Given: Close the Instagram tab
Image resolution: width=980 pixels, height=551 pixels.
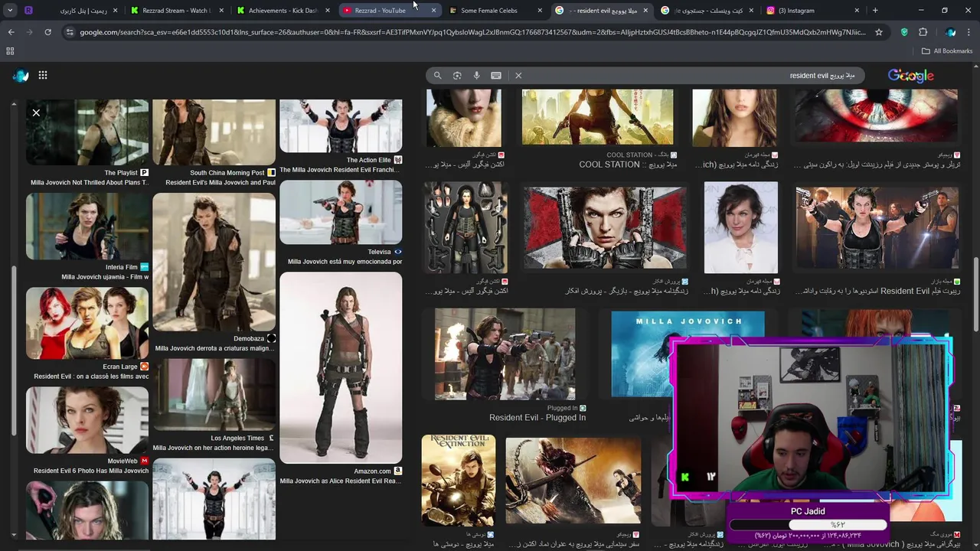Looking at the screenshot, I should click(x=857, y=11).
